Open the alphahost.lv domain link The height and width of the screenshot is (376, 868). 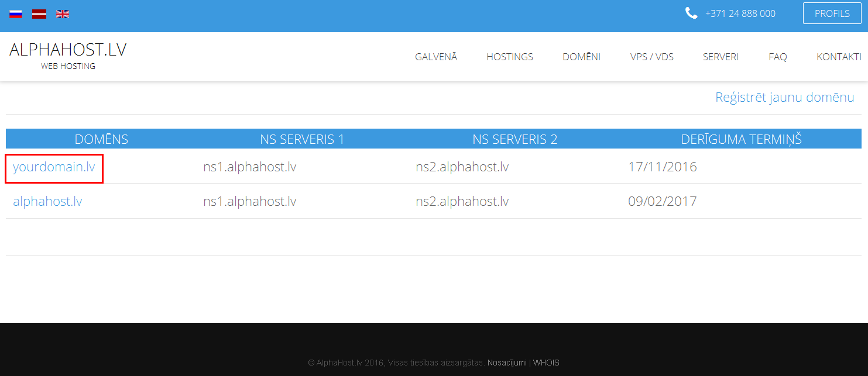tap(47, 202)
